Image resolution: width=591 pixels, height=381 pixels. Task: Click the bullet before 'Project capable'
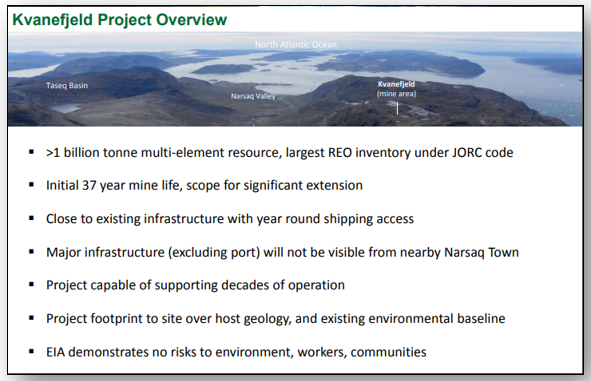(x=32, y=285)
